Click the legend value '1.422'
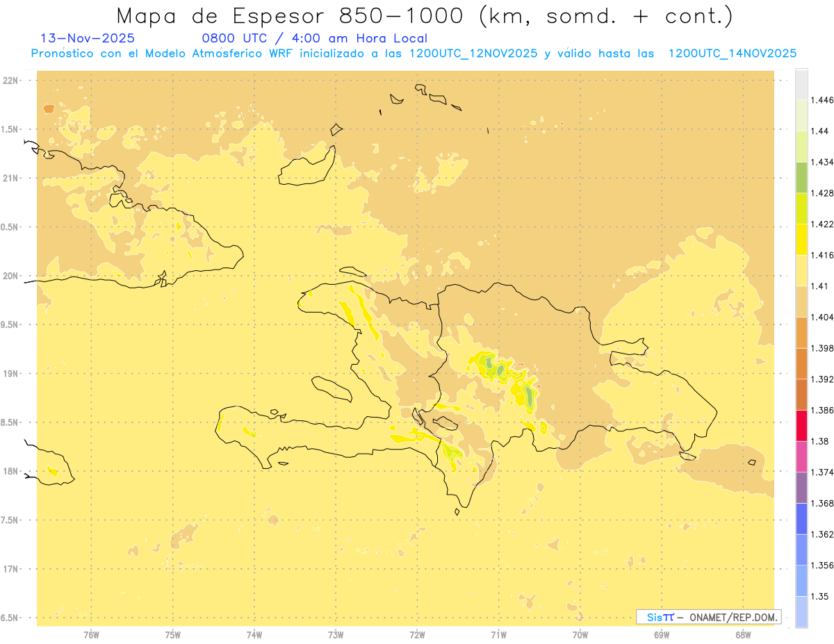Screen dimensions: 834x644 point(823,224)
